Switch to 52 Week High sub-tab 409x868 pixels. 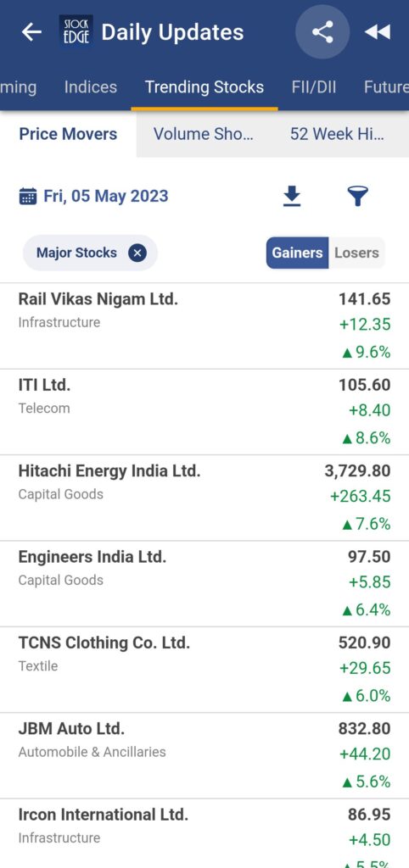tap(337, 134)
